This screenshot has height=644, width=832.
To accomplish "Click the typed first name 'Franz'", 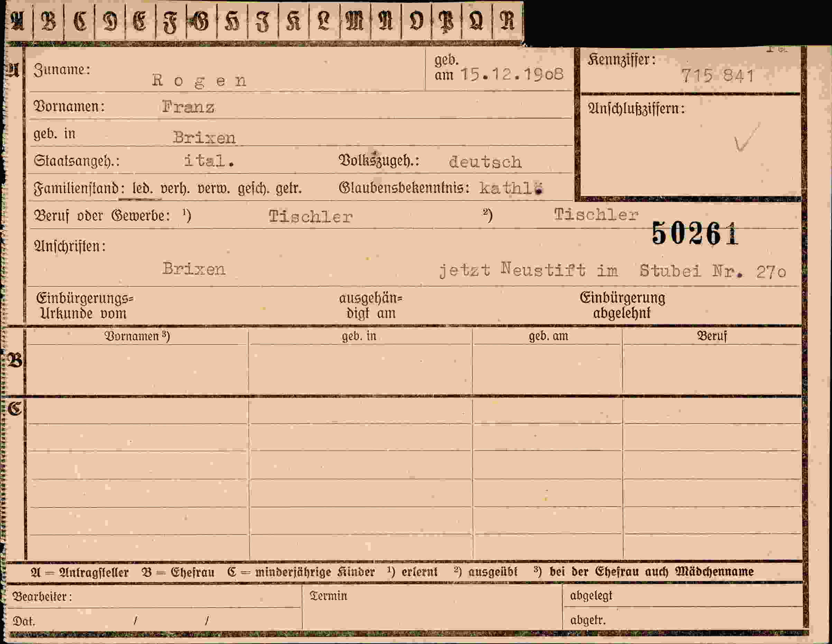I will 188,107.
